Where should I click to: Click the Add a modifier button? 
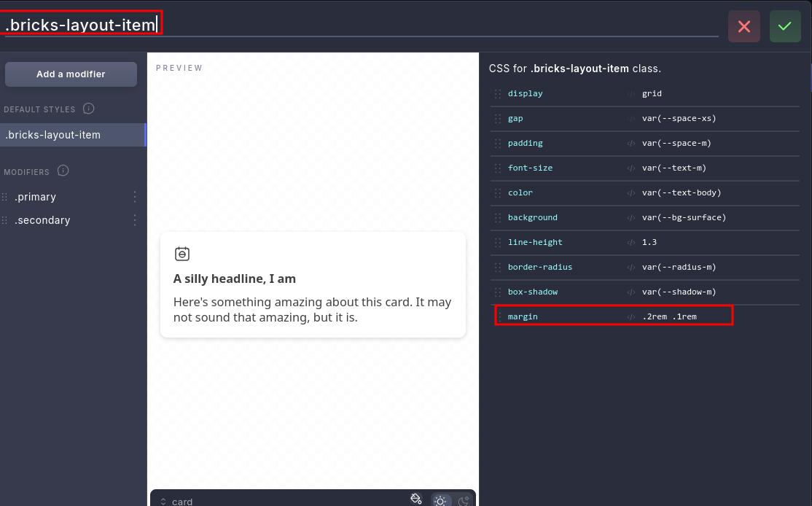71,74
